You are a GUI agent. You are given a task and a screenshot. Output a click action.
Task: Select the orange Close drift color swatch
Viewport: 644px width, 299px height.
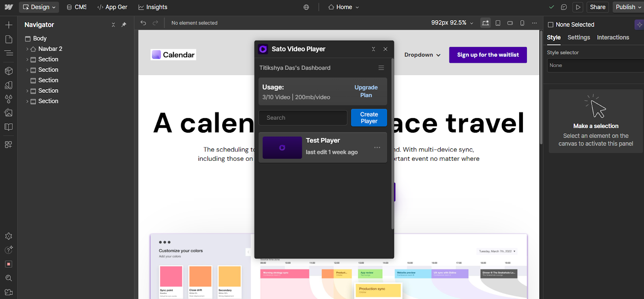click(x=200, y=276)
